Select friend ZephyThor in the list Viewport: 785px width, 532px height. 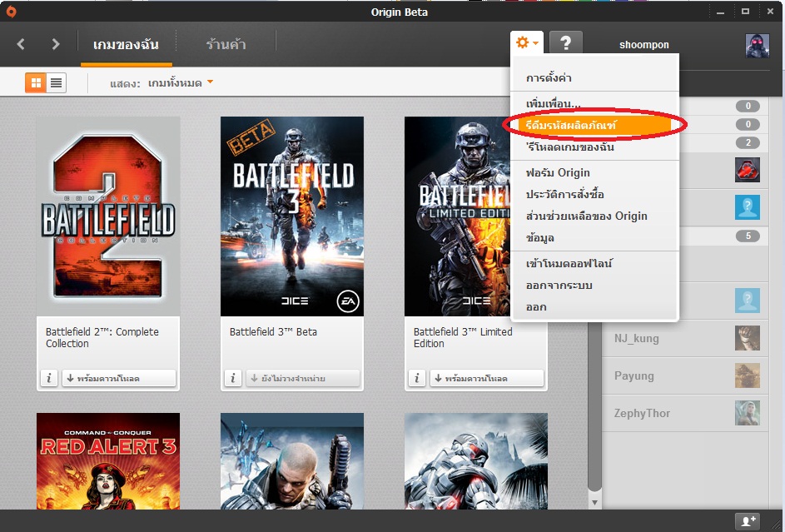[685, 414]
